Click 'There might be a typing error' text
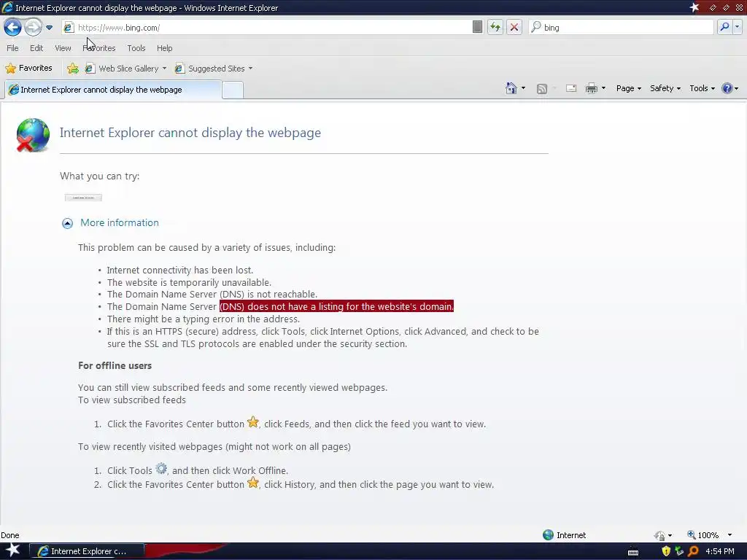The width and height of the screenshot is (747, 560). [204, 319]
